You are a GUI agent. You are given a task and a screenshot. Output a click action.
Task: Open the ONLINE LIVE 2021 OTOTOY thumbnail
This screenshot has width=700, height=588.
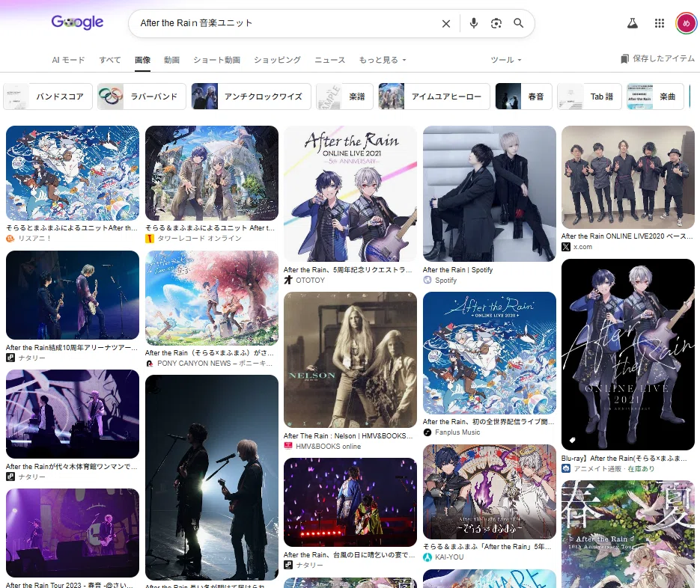tap(350, 194)
